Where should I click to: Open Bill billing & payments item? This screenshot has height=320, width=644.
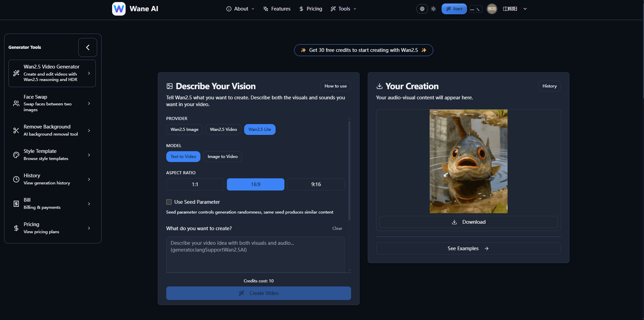52,204
